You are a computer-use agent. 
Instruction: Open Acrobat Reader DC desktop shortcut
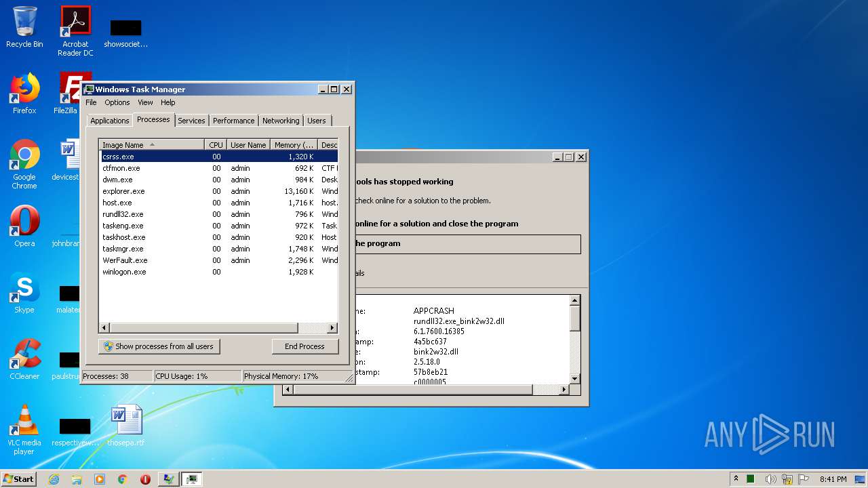75,31
